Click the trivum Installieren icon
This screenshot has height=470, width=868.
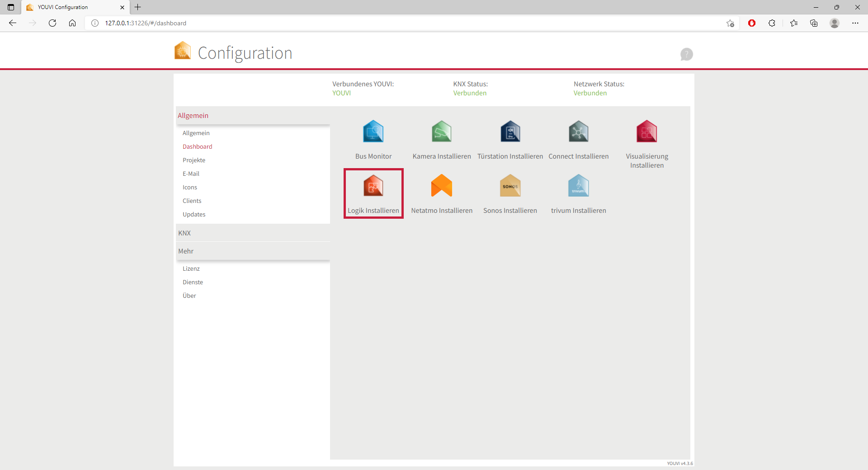[579, 186]
